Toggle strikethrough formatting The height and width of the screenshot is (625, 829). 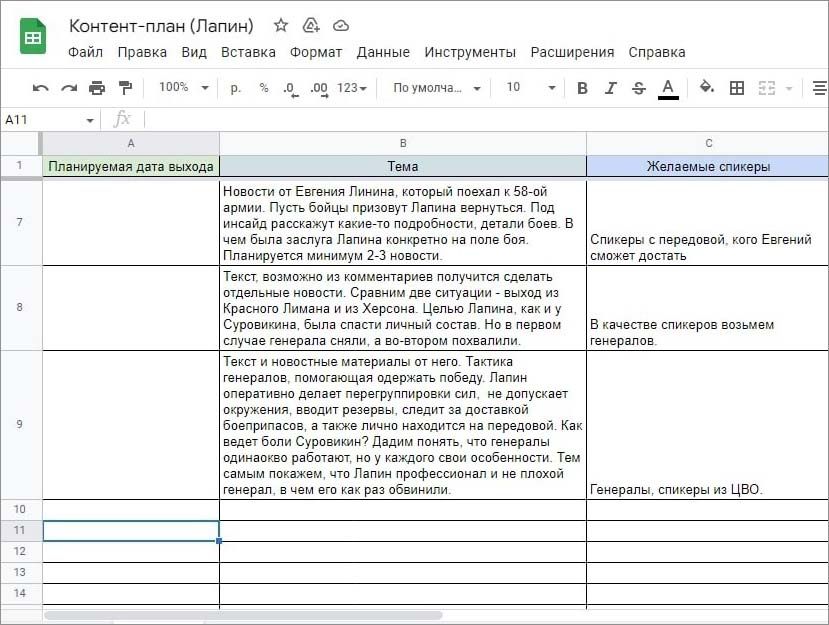639,88
